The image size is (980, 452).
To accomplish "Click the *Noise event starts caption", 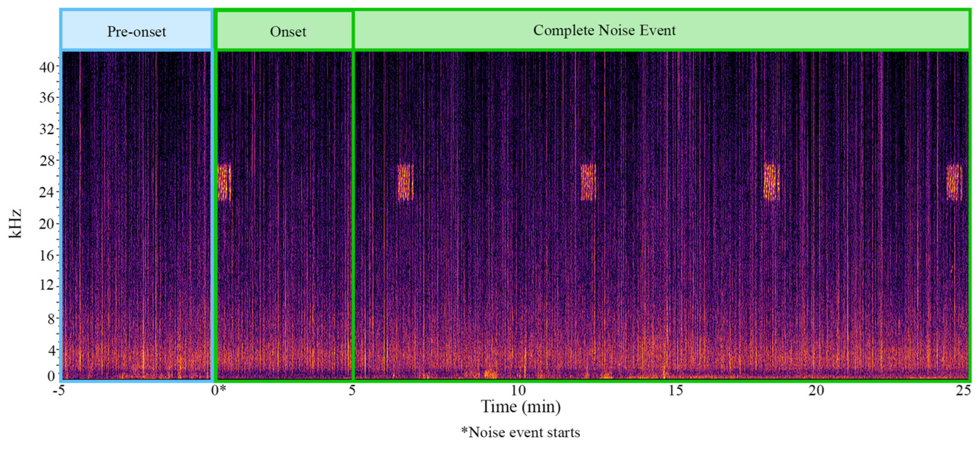I will pos(522,431).
